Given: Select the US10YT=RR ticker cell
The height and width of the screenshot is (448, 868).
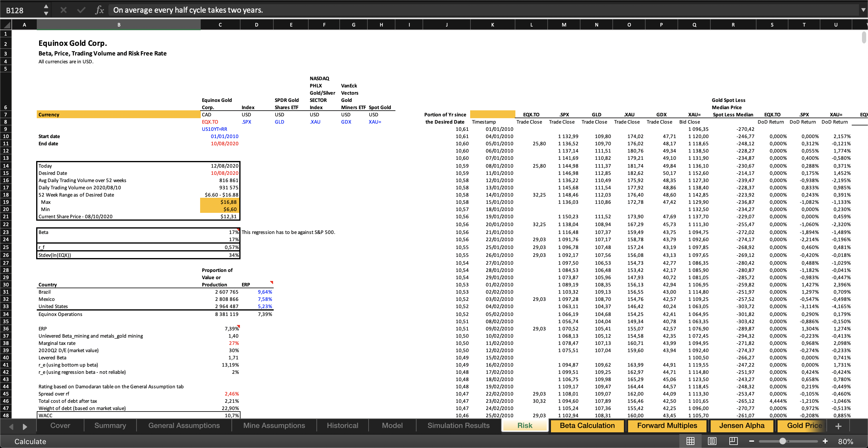Looking at the screenshot, I should click(220, 129).
